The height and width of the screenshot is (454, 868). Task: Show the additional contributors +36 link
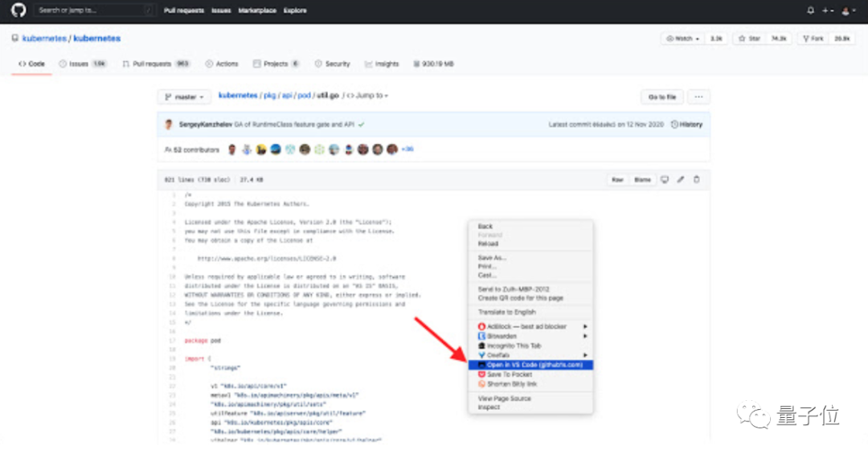pos(407,149)
